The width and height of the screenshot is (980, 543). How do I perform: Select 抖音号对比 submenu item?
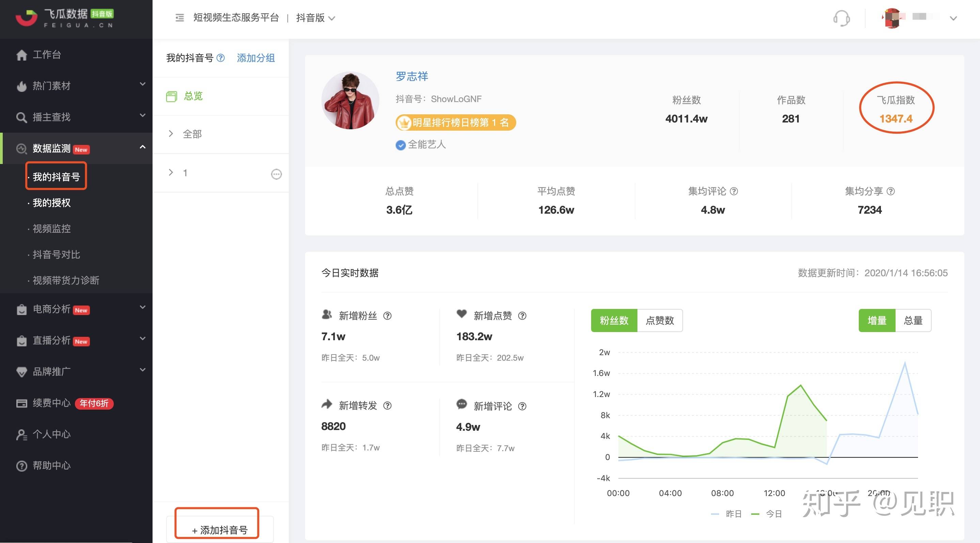tap(56, 254)
